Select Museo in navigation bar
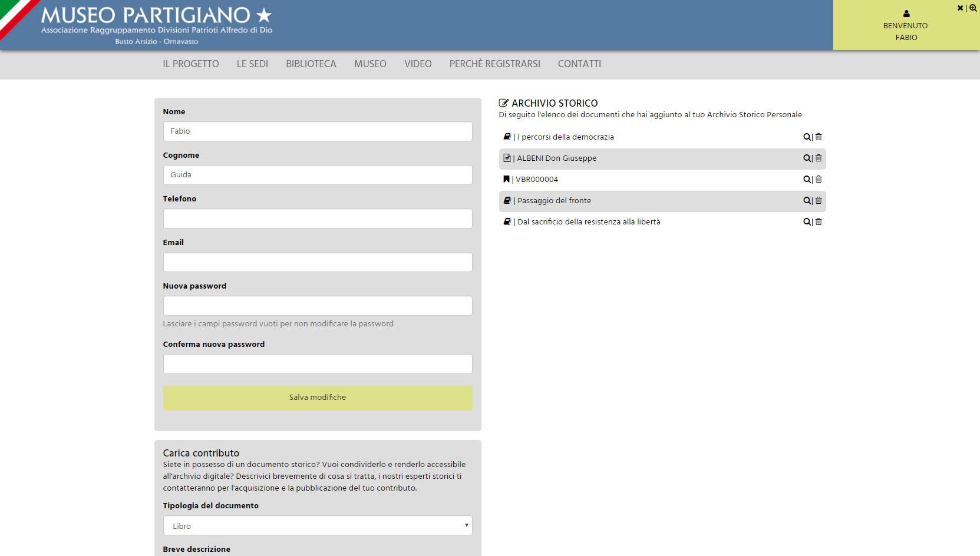This screenshot has width=980, height=556. coord(370,64)
